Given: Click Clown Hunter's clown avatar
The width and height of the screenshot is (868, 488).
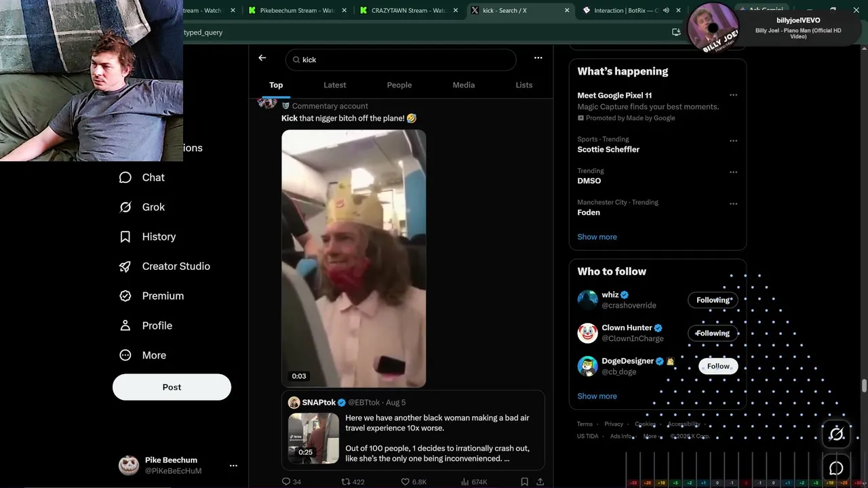Looking at the screenshot, I should click(587, 333).
